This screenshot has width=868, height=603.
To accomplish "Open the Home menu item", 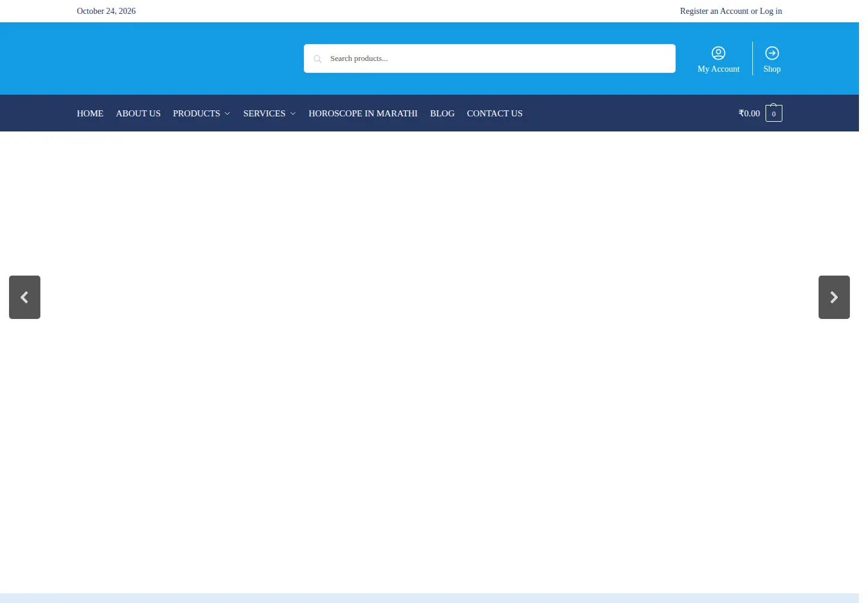I will pos(90,113).
